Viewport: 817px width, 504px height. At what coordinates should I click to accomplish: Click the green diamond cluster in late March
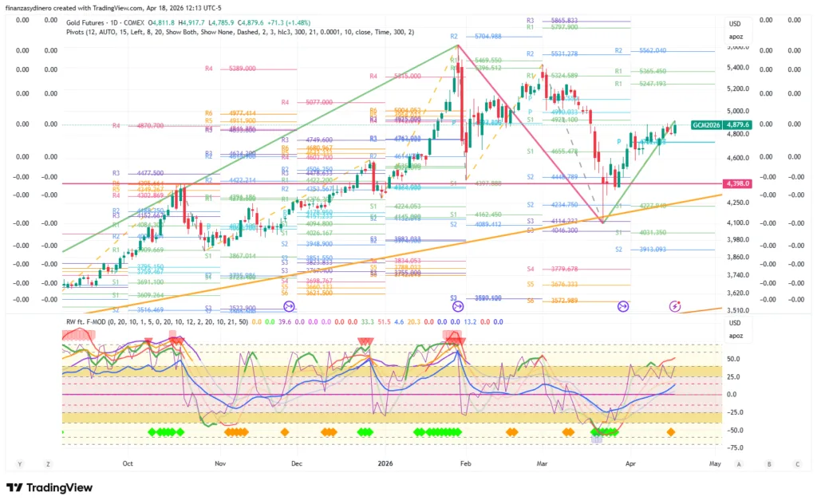coord(604,432)
